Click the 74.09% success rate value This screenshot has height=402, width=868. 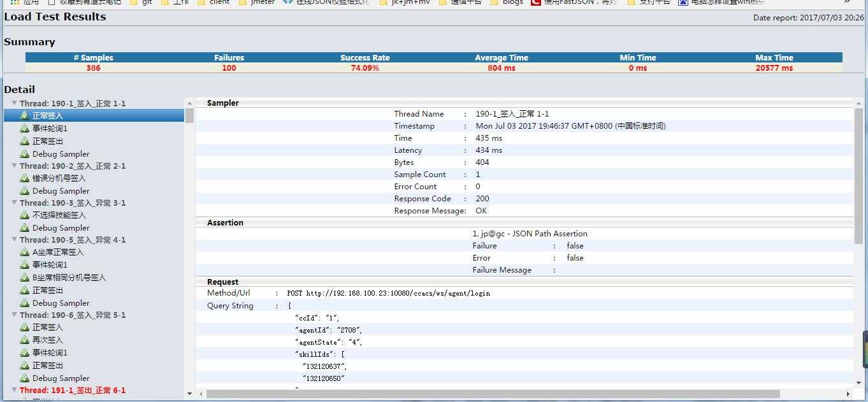pyautogui.click(x=365, y=68)
